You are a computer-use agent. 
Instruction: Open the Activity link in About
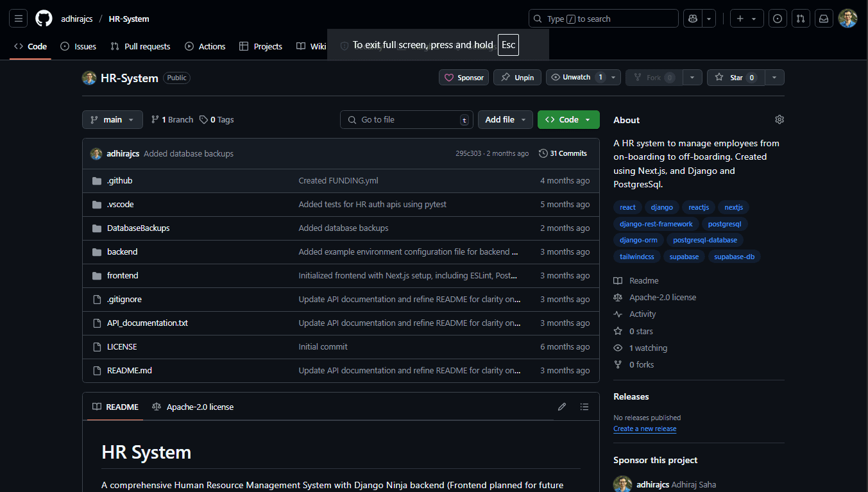[x=635, y=314]
